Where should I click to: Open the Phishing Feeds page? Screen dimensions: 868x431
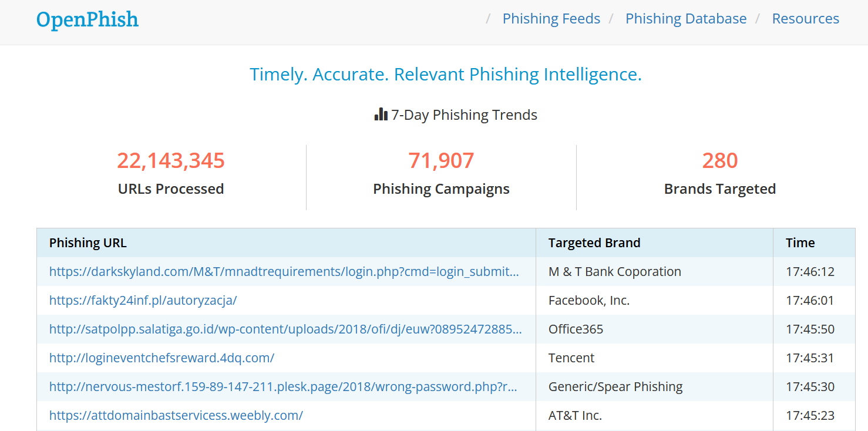[551, 18]
